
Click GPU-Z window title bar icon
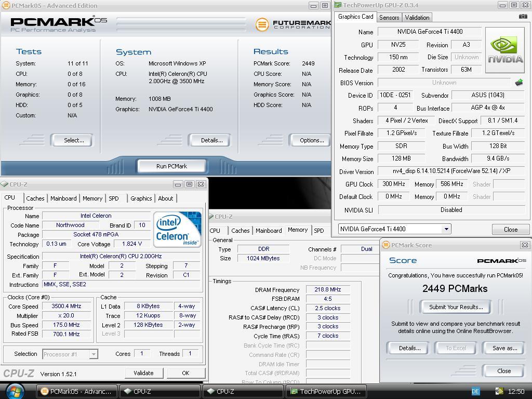click(338, 5)
